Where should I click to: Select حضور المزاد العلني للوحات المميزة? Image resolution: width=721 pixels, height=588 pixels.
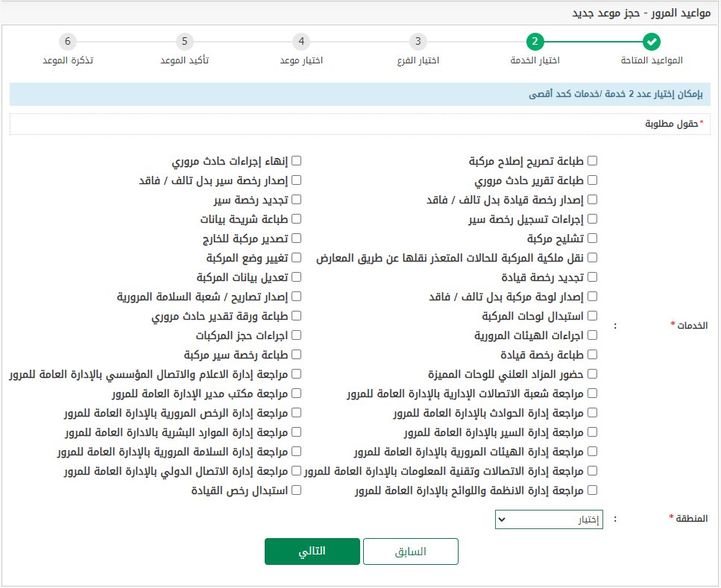pos(592,374)
